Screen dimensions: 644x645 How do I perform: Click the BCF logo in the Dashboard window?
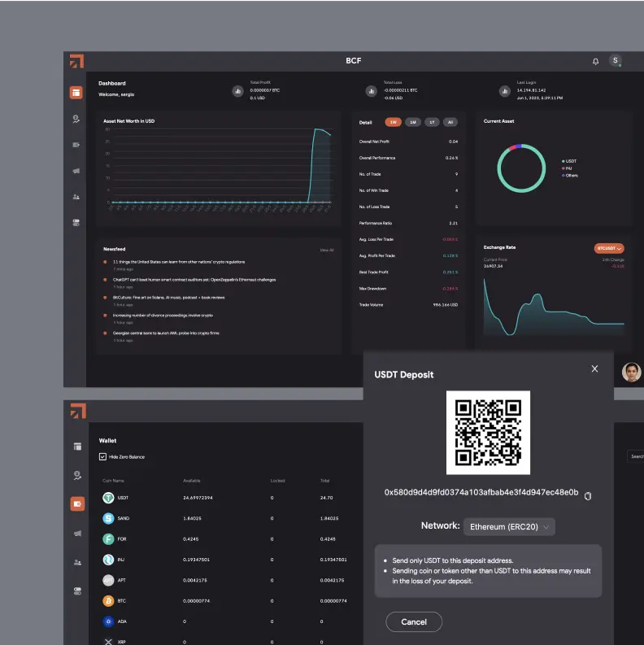[76, 61]
